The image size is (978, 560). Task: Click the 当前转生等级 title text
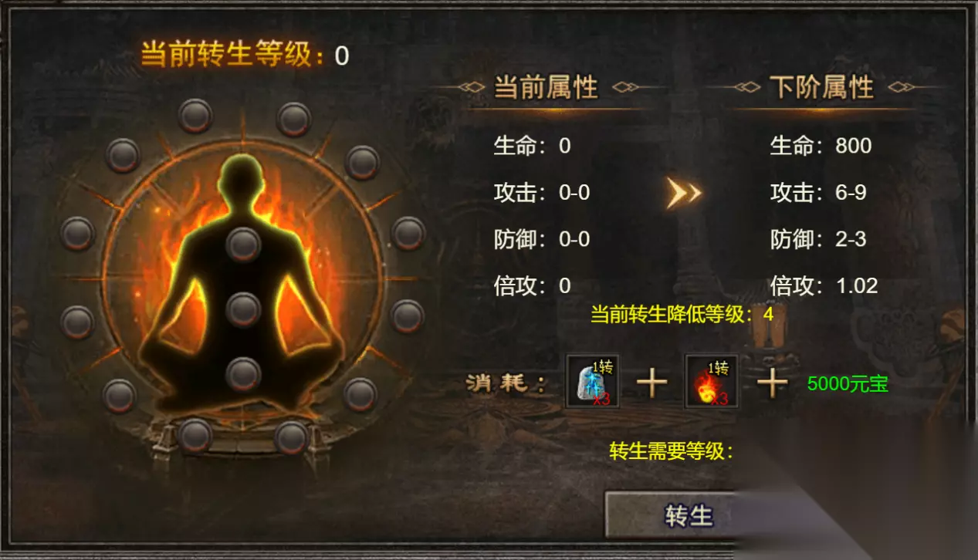(x=232, y=55)
